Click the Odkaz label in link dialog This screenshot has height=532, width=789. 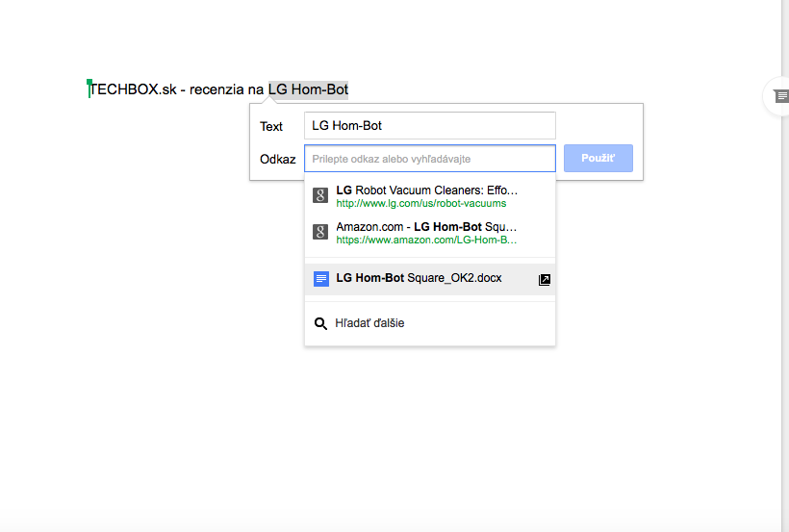coord(277,159)
